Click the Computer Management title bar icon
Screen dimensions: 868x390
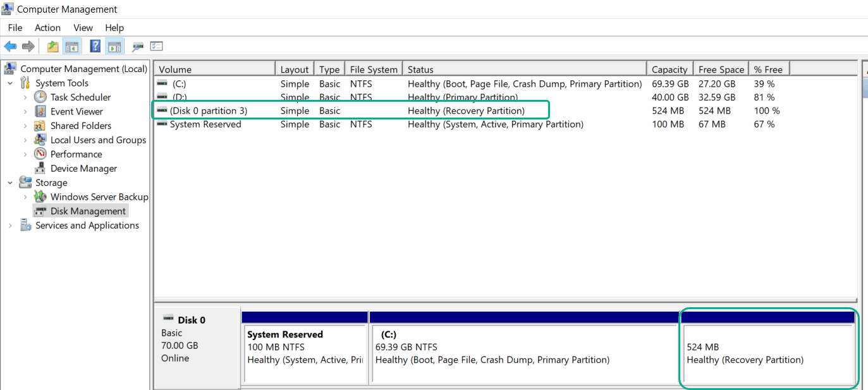pos(8,9)
